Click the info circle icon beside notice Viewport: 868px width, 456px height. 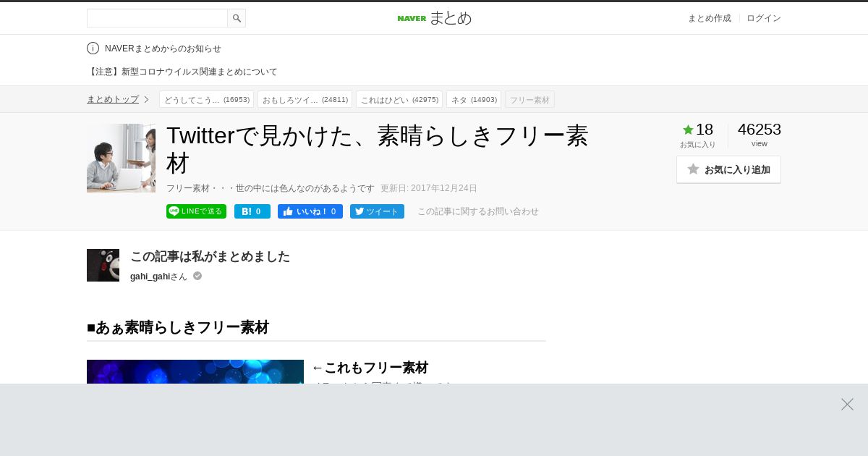pos(93,48)
